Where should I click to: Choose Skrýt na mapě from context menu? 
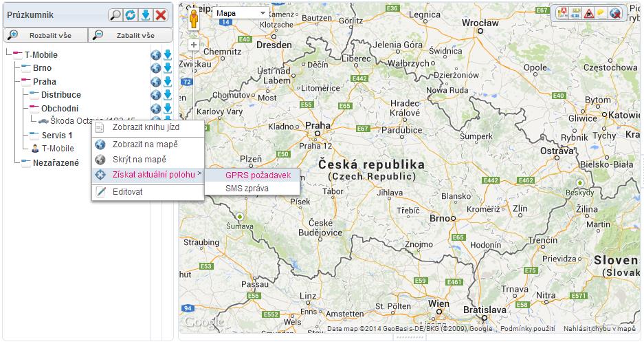point(148,160)
